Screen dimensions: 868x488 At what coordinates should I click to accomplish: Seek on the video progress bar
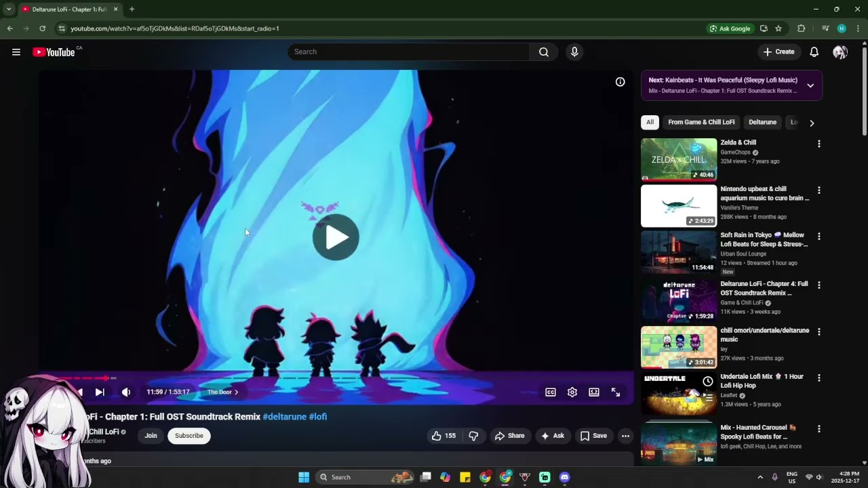[336, 378]
